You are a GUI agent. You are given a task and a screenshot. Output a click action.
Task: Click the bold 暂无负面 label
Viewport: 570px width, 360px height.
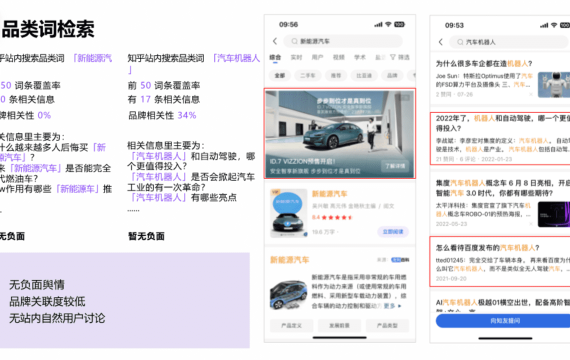tap(146, 236)
